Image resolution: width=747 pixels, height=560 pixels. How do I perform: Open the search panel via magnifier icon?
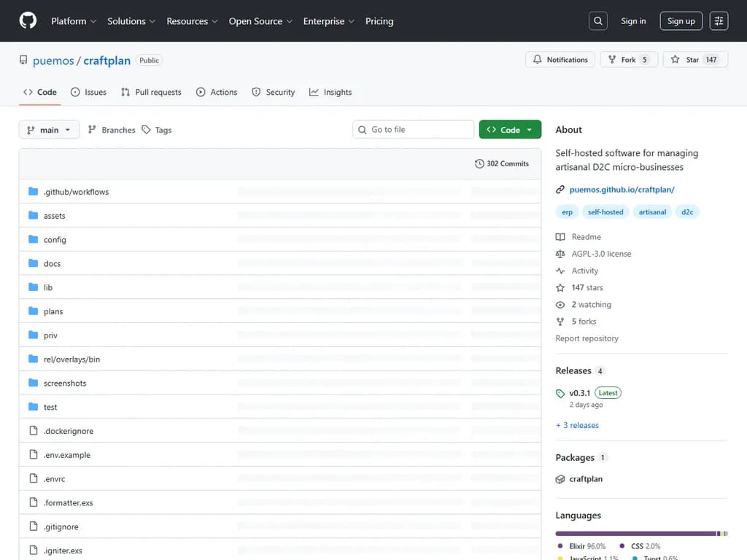(x=597, y=20)
